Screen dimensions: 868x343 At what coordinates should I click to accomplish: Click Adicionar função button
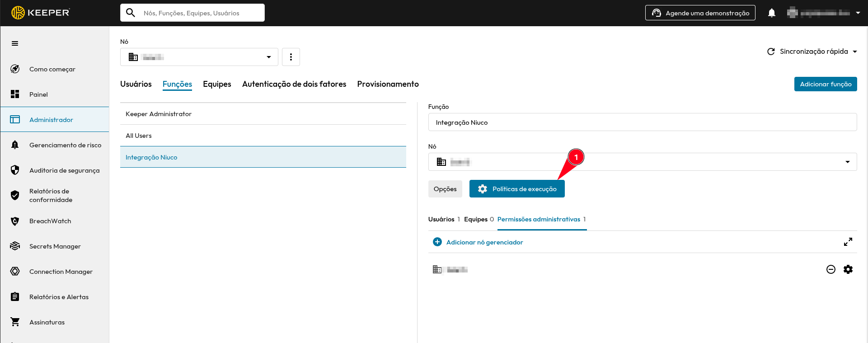click(x=826, y=84)
